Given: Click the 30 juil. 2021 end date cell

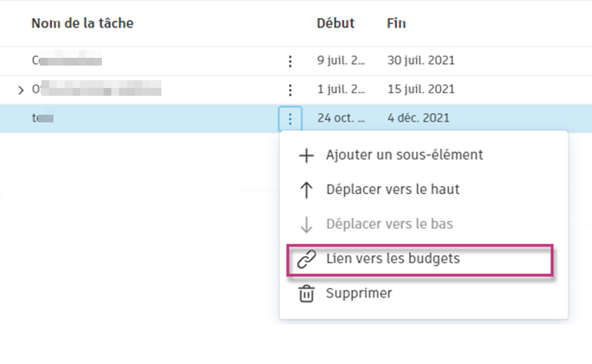Looking at the screenshot, I should pos(420,61).
